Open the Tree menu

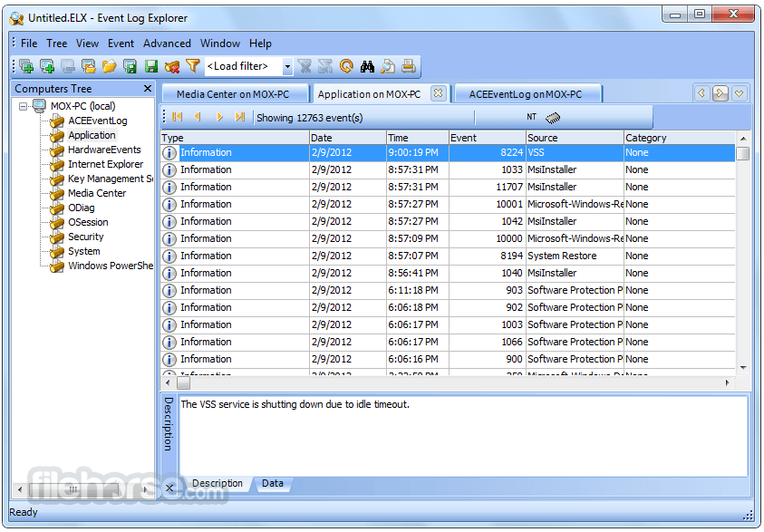(56, 44)
